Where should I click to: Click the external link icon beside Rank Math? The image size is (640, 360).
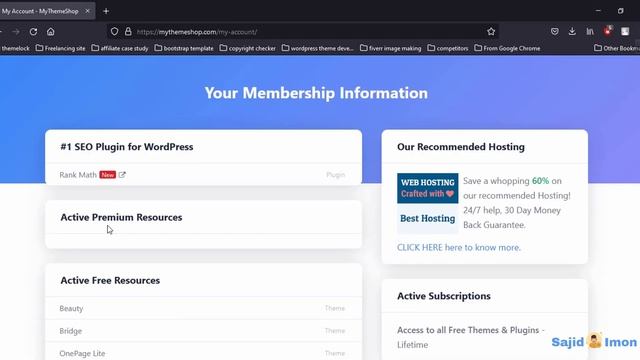122,175
